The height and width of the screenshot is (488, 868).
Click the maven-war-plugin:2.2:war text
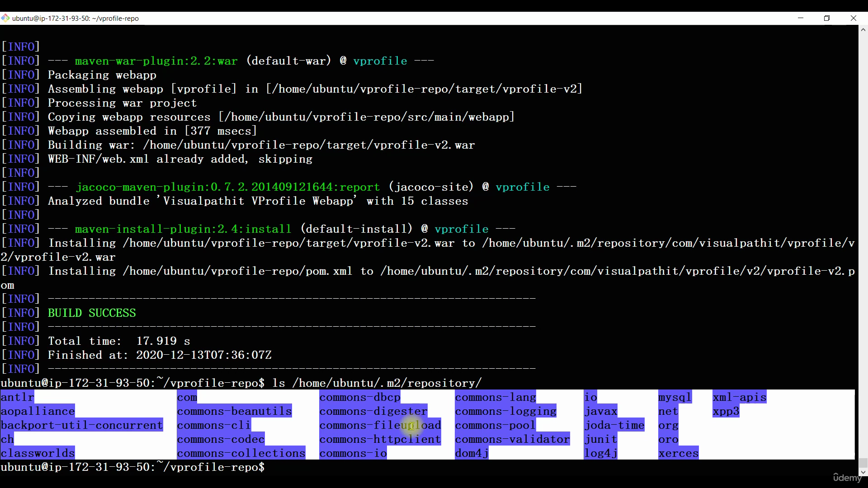pos(156,61)
